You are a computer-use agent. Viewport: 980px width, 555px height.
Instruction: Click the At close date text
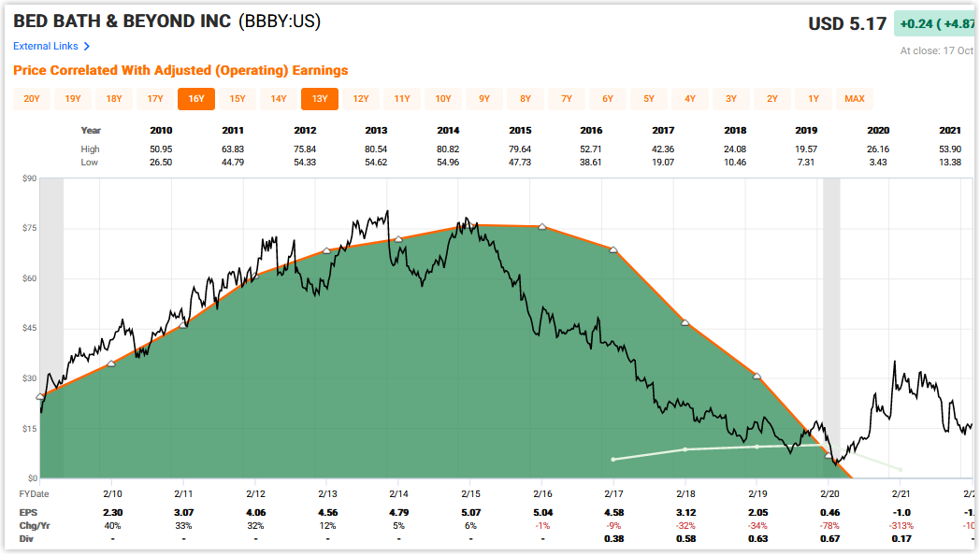936,50
